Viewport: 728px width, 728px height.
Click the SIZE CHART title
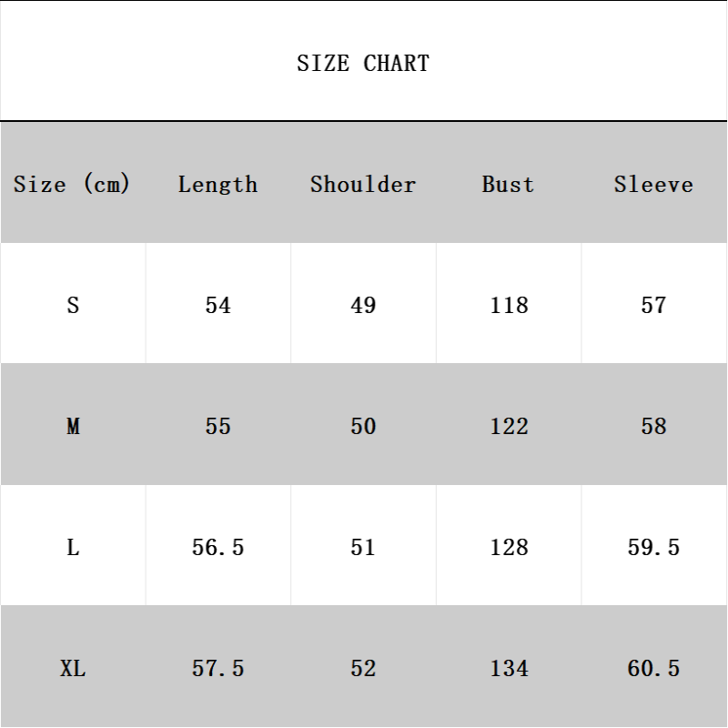click(x=363, y=63)
